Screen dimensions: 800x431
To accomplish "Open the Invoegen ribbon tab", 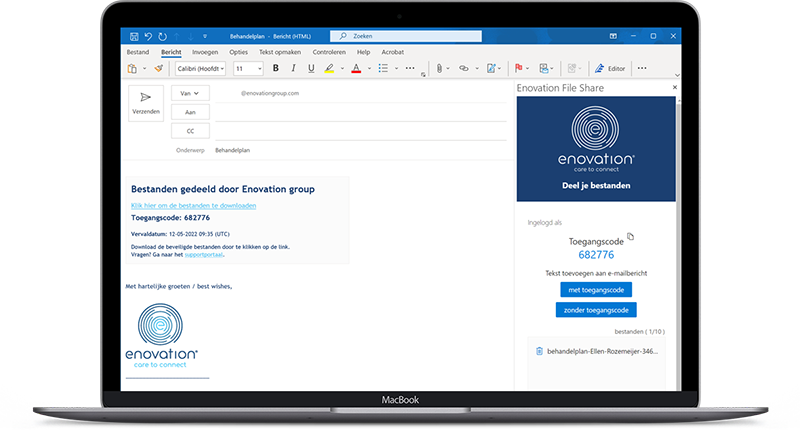I will [204, 51].
